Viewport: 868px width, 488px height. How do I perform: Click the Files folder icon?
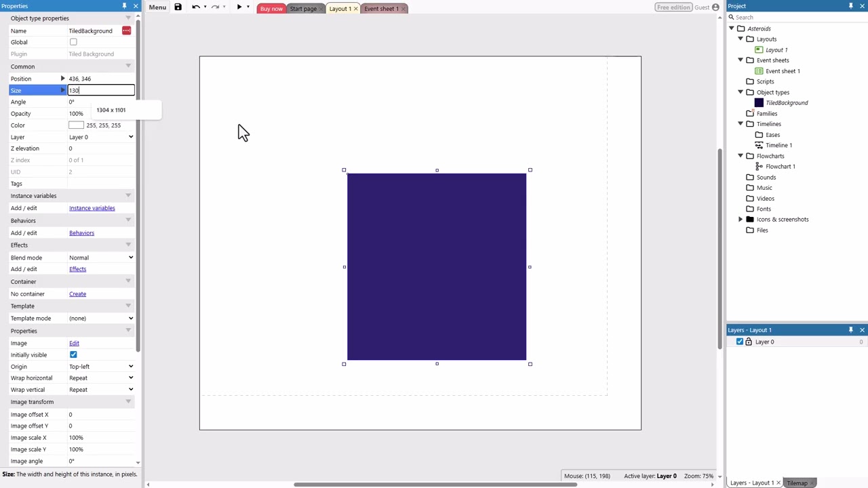coord(750,230)
